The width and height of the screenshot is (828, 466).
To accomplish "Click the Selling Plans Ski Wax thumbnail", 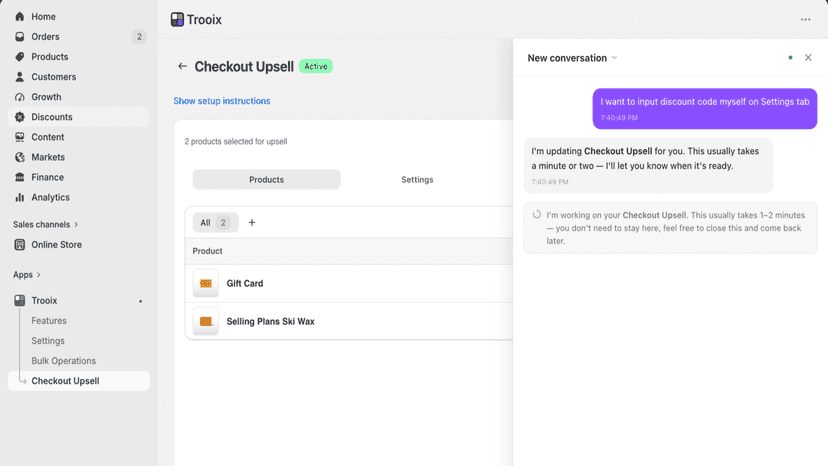I will (x=205, y=321).
